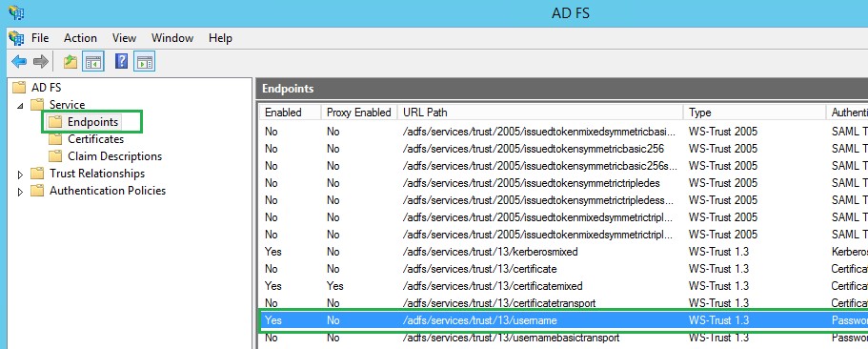Click the Back arrow toolbar icon
Viewport: 868px width, 349px height.
click(x=19, y=61)
